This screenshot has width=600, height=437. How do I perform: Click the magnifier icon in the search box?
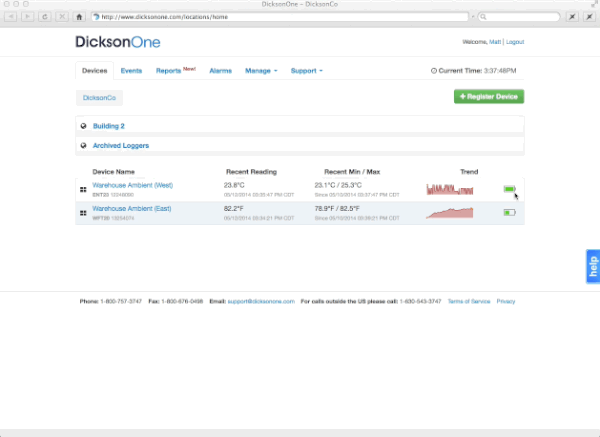point(483,17)
